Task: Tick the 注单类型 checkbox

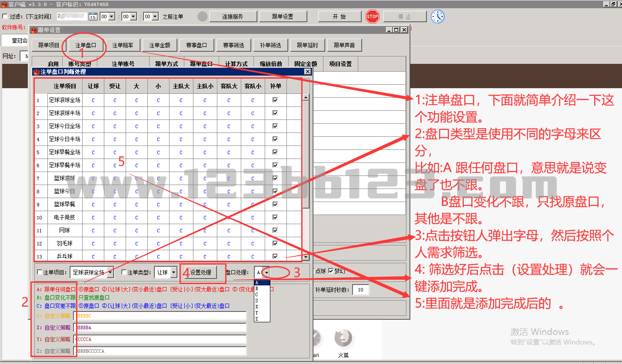Action: (x=124, y=272)
